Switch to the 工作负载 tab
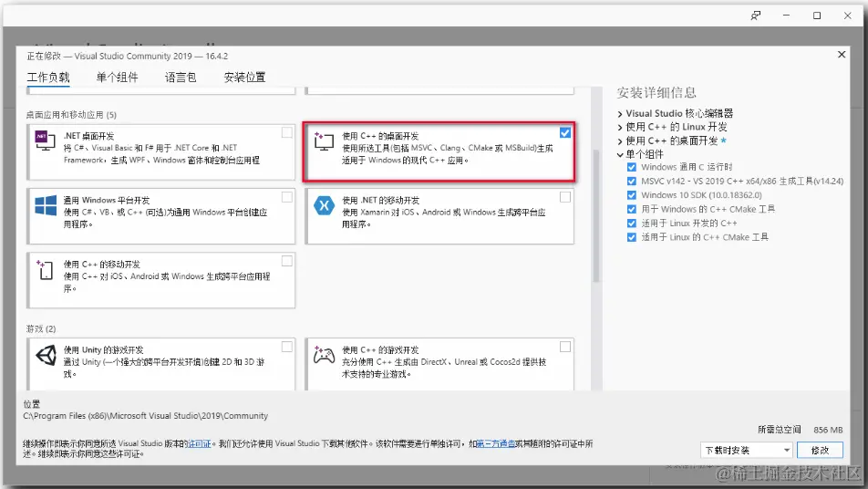The width and height of the screenshot is (868, 489). click(48, 77)
